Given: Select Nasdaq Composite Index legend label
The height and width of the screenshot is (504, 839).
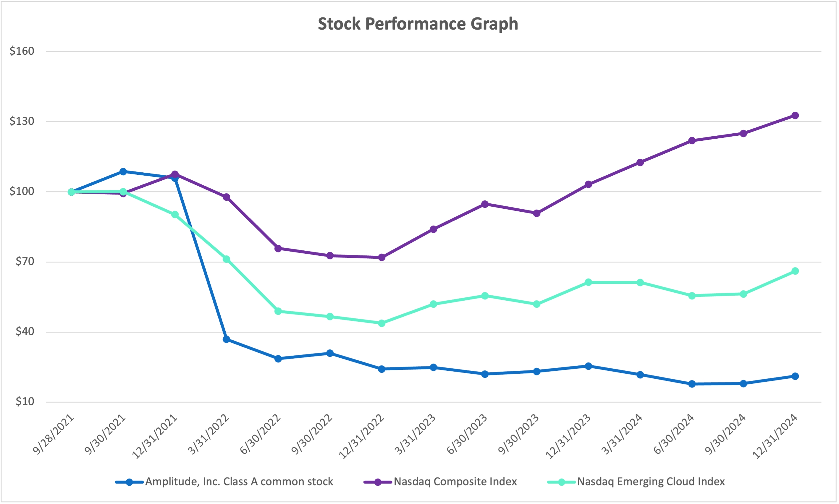Looking at the screenshot, I should pyautogui.click(x=455, y=482).
